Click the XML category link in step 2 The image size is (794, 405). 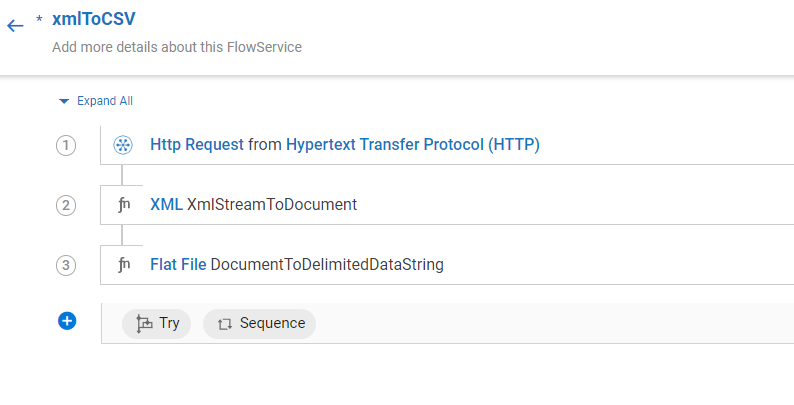(167, 205)
